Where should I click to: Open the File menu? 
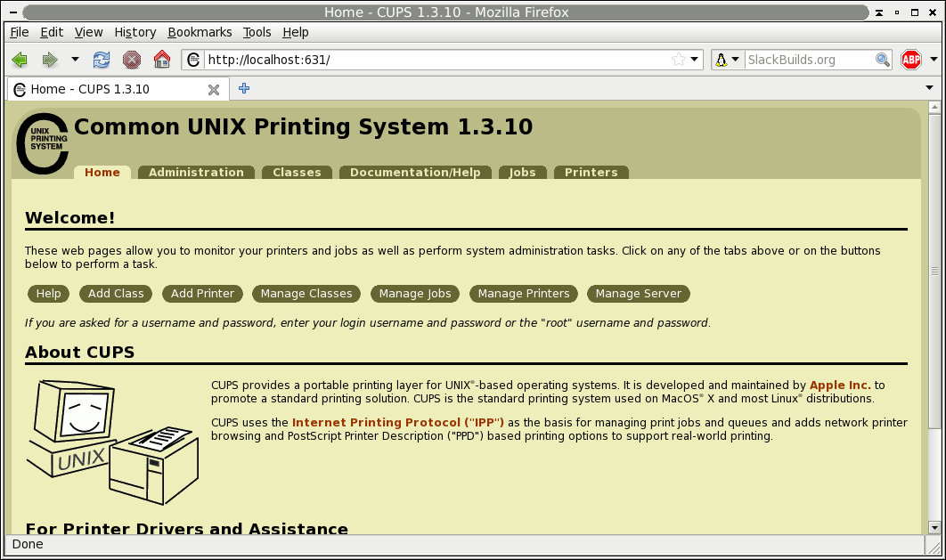click(x=20, y=32)
